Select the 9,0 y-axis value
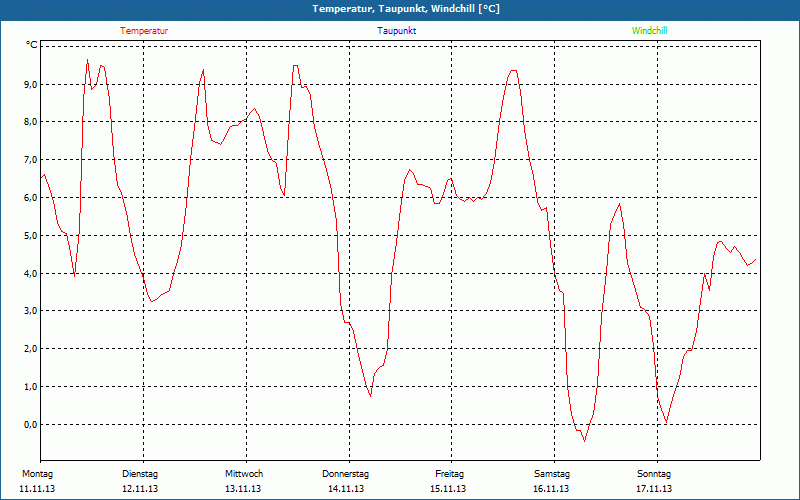 pos(31,84)
